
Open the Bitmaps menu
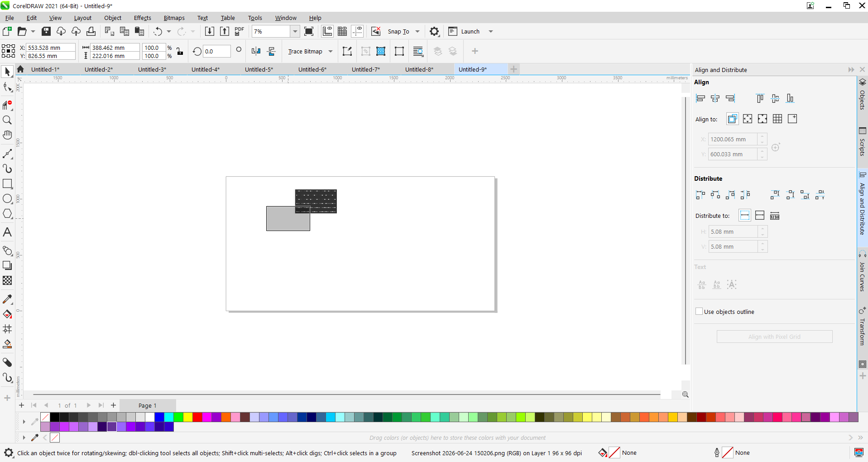(174, 18)
